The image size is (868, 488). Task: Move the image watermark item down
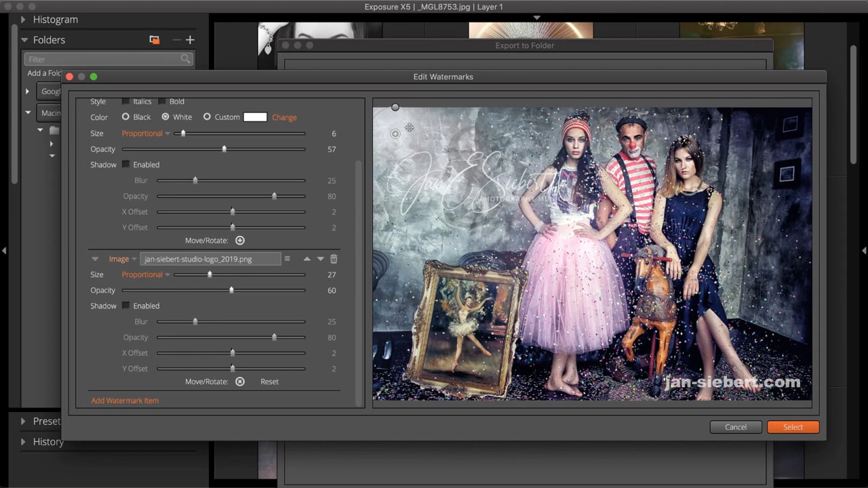click(321, 259)
